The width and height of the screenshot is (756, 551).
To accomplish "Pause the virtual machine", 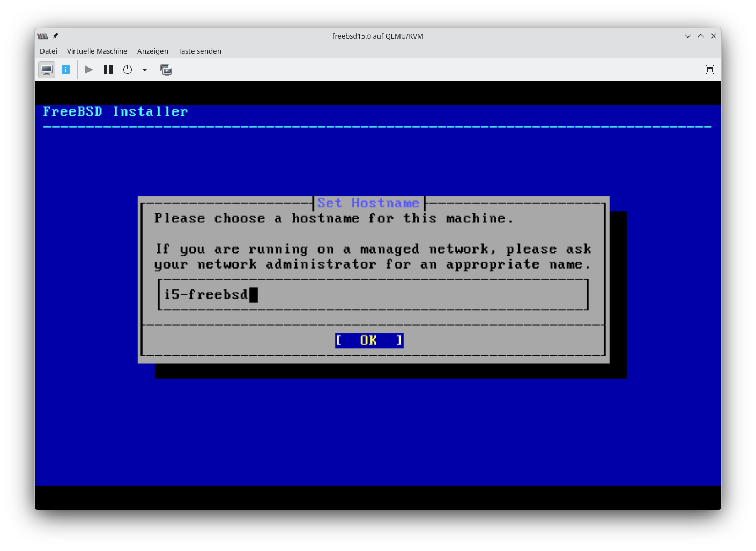I will [x=108, y=70].
